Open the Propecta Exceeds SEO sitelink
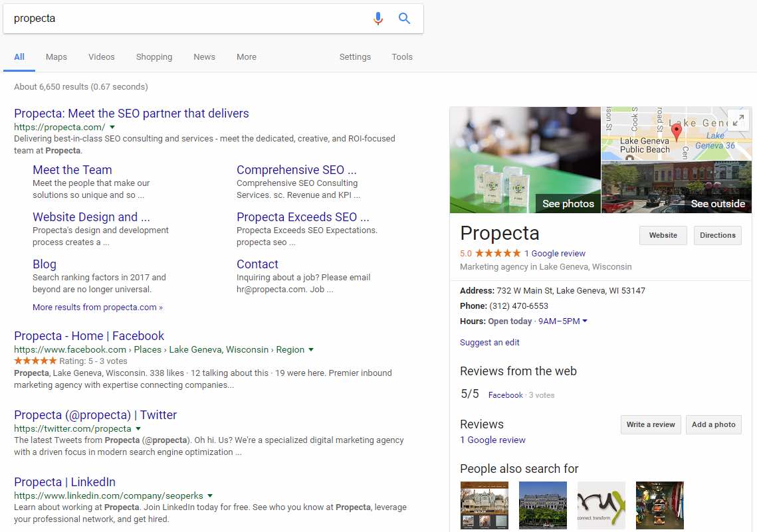757x532 pixels. [x=302, y=217]
